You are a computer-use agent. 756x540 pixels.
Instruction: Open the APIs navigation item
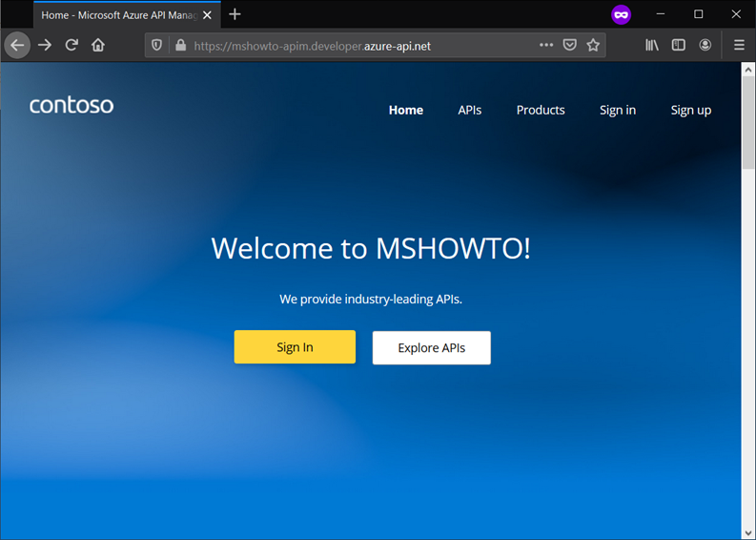pos(470,110)
